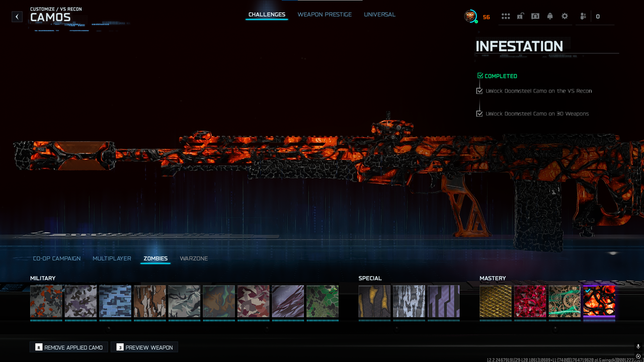Click the MASTERY category heading
Screen dimensions: 644x362
coord(493,278)
